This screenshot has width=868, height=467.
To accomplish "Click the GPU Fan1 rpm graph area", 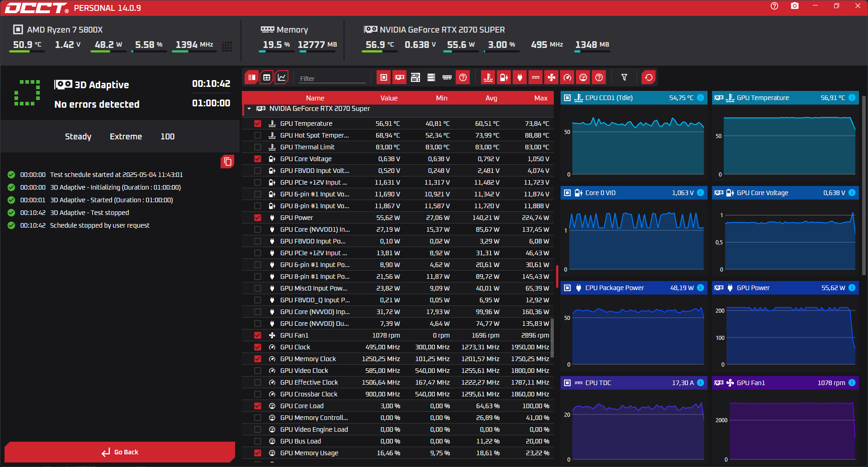I will point(785,427).
